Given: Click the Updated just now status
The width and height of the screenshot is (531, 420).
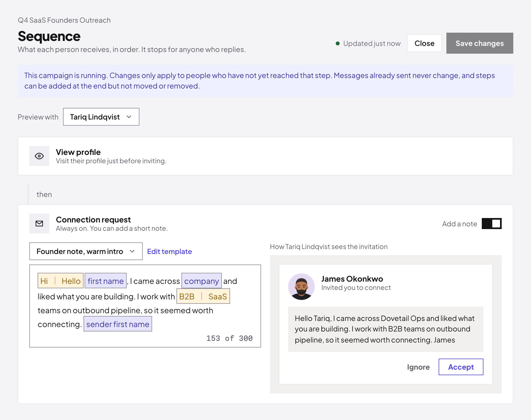Looking at the screenshot, I should (368, 43).
